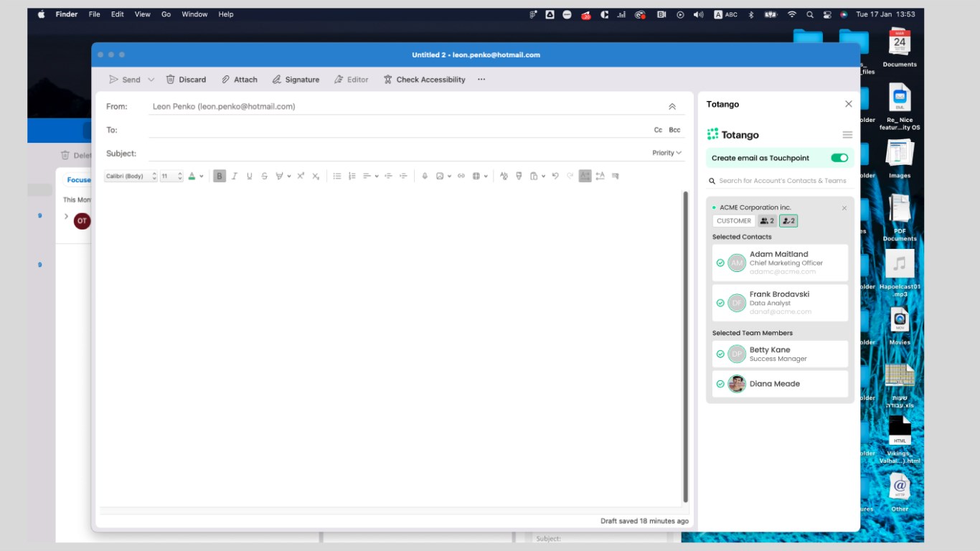Viewport: 980px width, 551px height.
Task: Open Hapoelcast01.mp3 on the desktop
Action: [x=900, y=273]
